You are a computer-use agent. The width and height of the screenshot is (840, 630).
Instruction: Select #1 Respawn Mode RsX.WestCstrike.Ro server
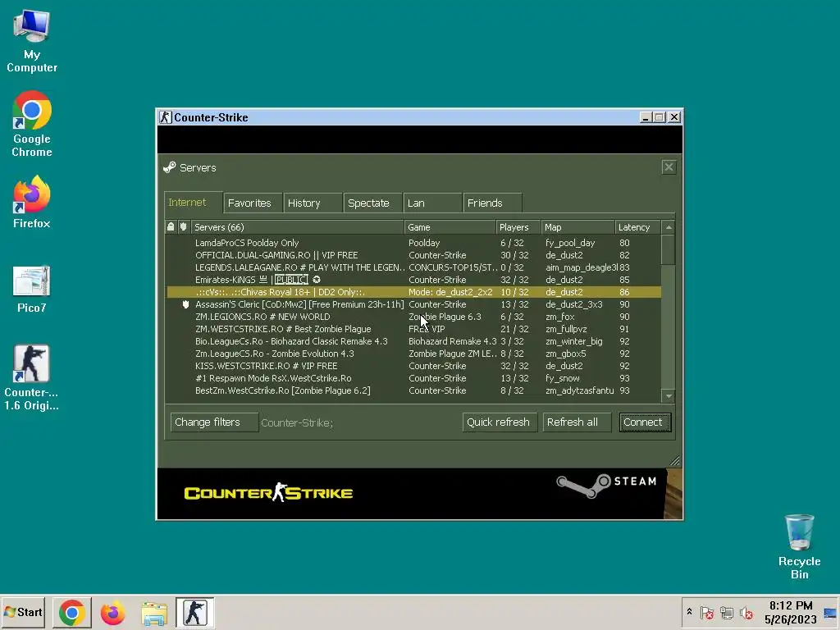(x=413, y=378)
